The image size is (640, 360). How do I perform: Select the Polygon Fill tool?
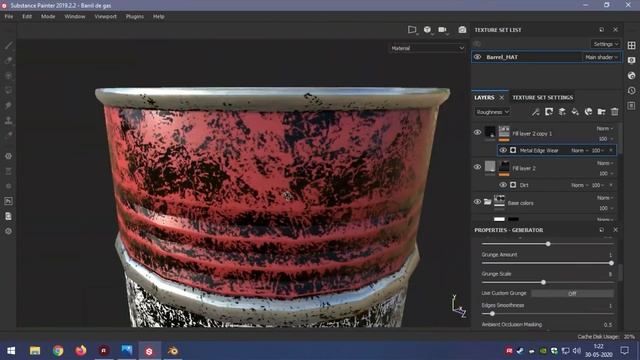click(9, 90)
